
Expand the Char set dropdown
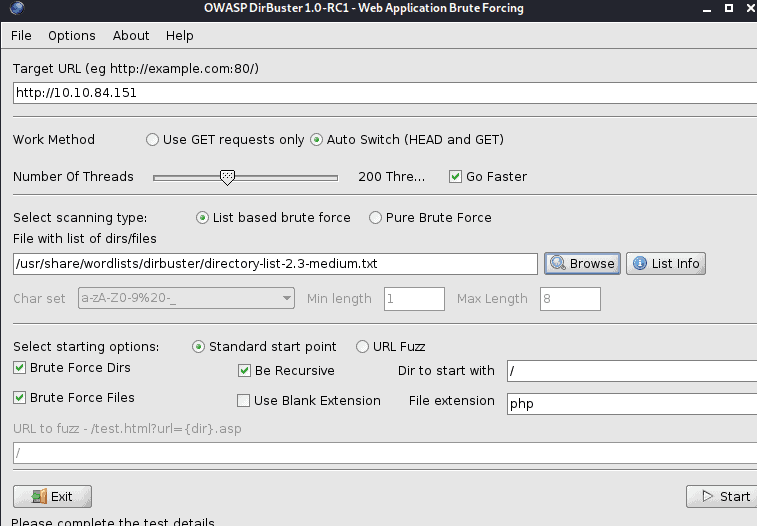click(x=186, y=298)
